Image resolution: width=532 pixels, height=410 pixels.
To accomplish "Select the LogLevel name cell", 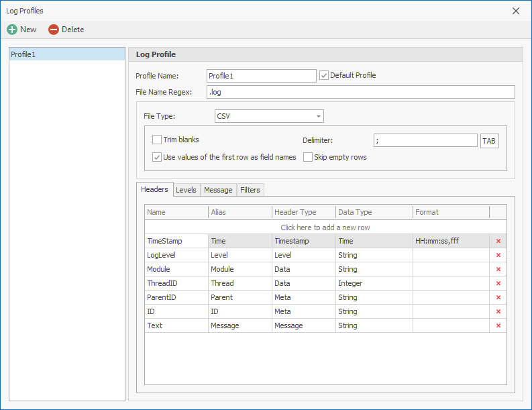I will pos(176,255).
